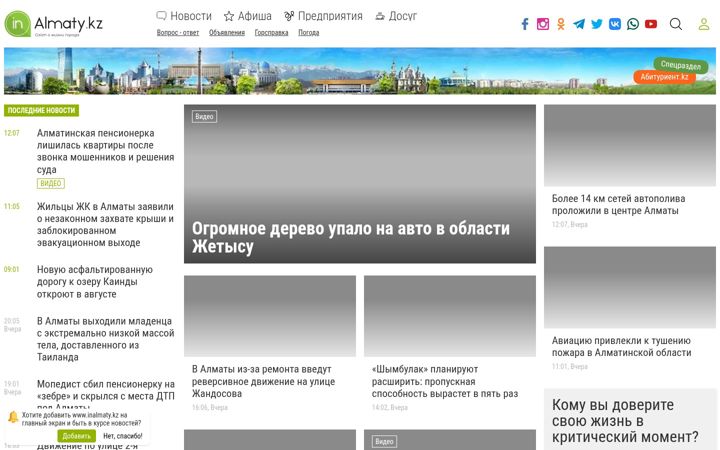Screen dimensions: 720x450
Task: Open news Мопедист сбил пенсионерку
Action: point(106,396)
